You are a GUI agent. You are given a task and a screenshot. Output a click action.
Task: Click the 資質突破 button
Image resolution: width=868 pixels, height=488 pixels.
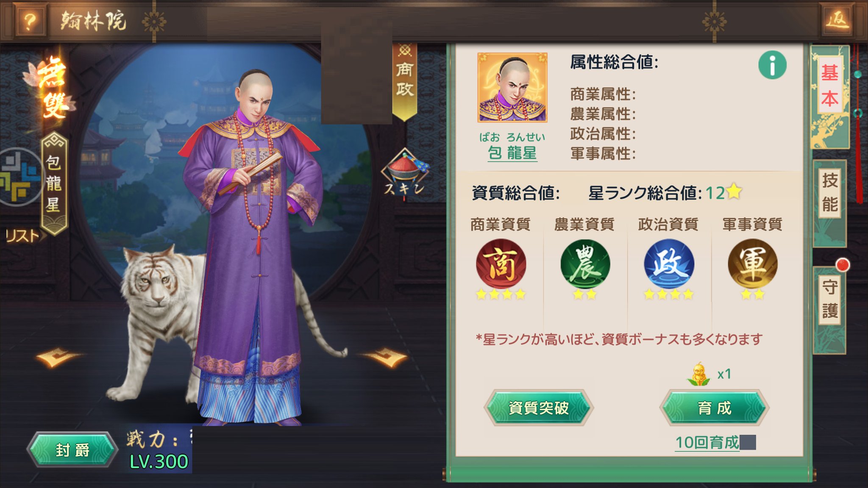click(538, 408)
